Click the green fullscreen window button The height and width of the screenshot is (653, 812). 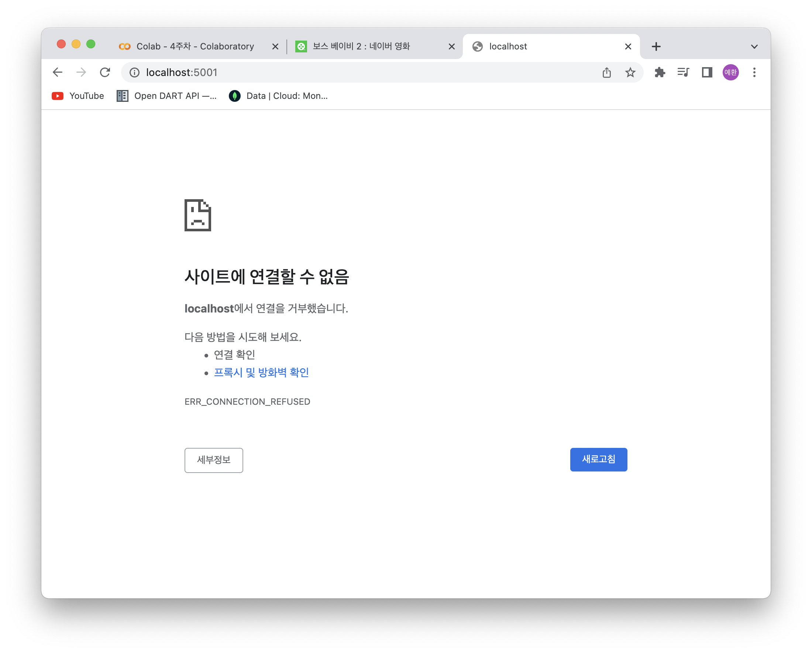[x=91, y=44]
